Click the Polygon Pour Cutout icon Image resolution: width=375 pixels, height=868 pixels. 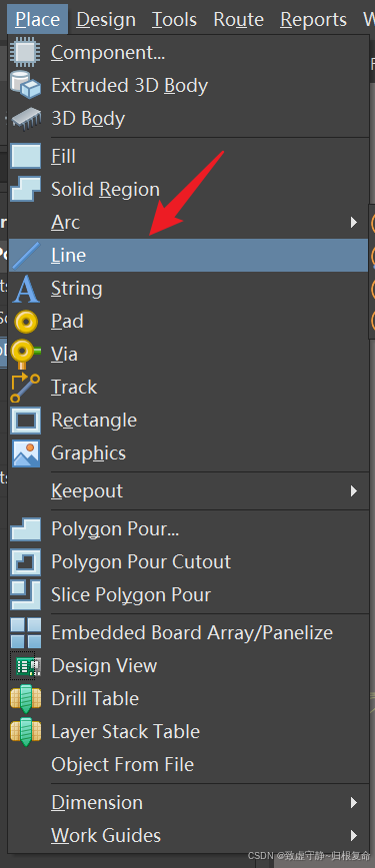tap(25, 562)
